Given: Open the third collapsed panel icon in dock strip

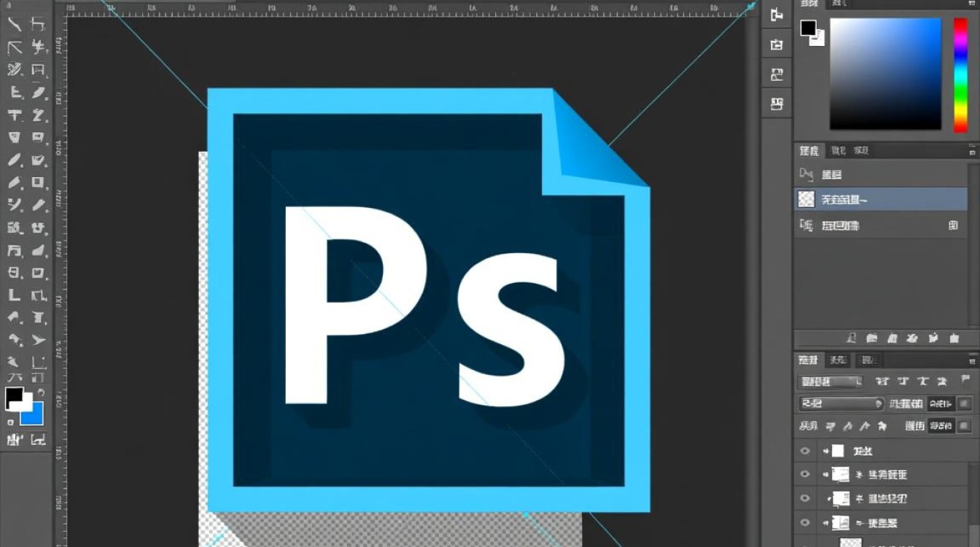Looking at the screenshot, I should pyautogui.click(x=777, y=74).
